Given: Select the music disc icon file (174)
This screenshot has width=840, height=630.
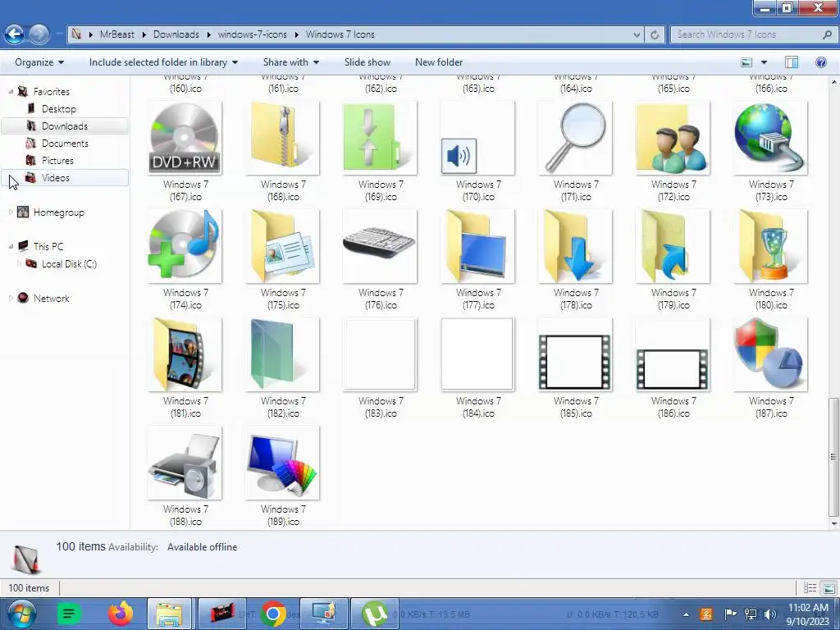Looking at the screenshot, I should 185,246.
